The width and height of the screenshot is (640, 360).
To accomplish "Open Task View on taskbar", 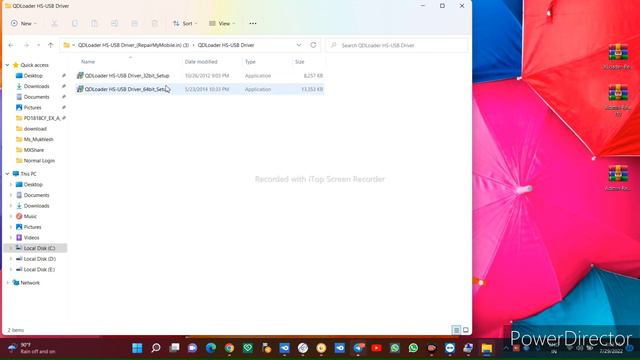I will 174,348.
